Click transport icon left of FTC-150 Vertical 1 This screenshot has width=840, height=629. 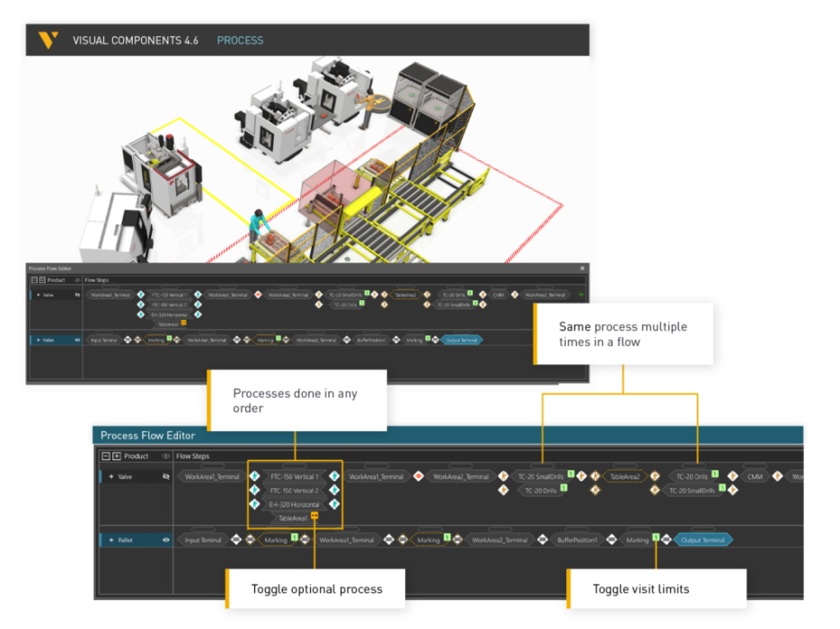click(254, 476)
